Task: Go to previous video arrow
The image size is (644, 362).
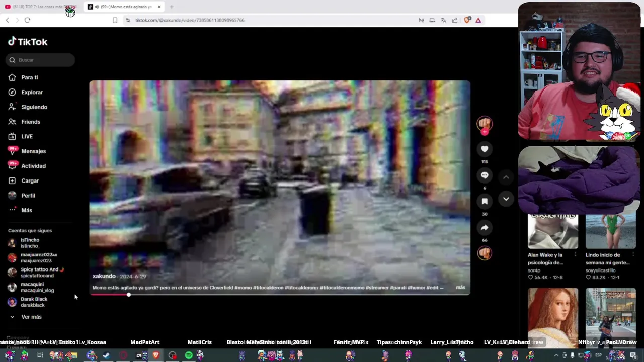Action: [506, 177]
